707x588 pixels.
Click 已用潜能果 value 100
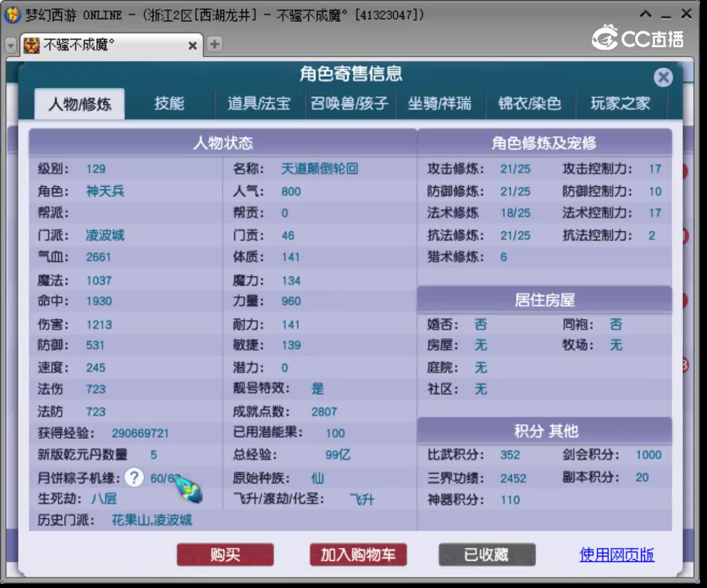coord(335,433)
